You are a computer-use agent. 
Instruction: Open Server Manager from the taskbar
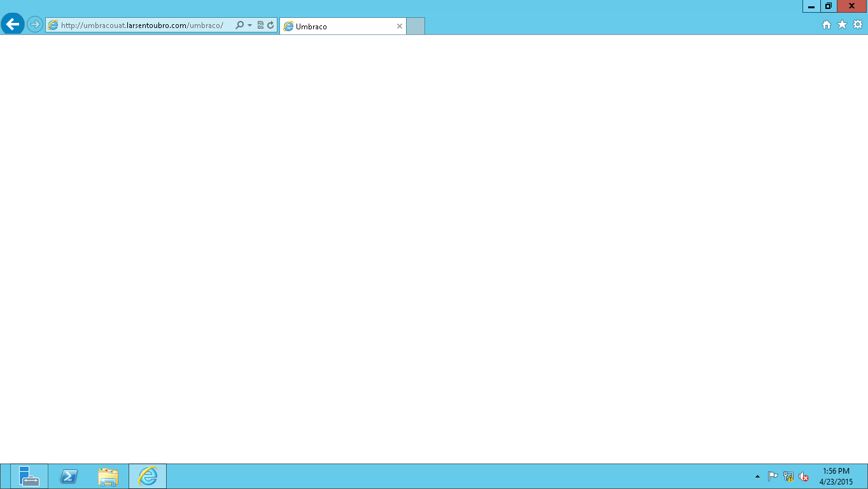point(29,476)
